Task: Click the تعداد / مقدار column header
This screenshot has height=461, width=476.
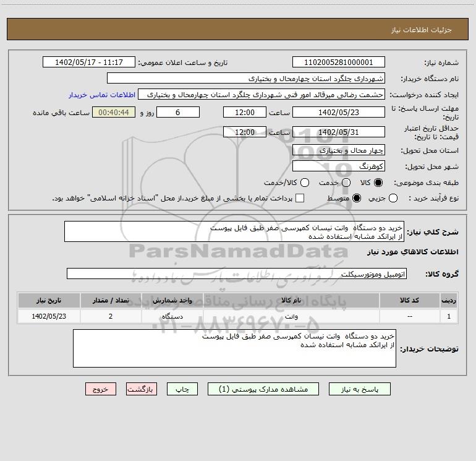Action: click(x=111, y=301)
